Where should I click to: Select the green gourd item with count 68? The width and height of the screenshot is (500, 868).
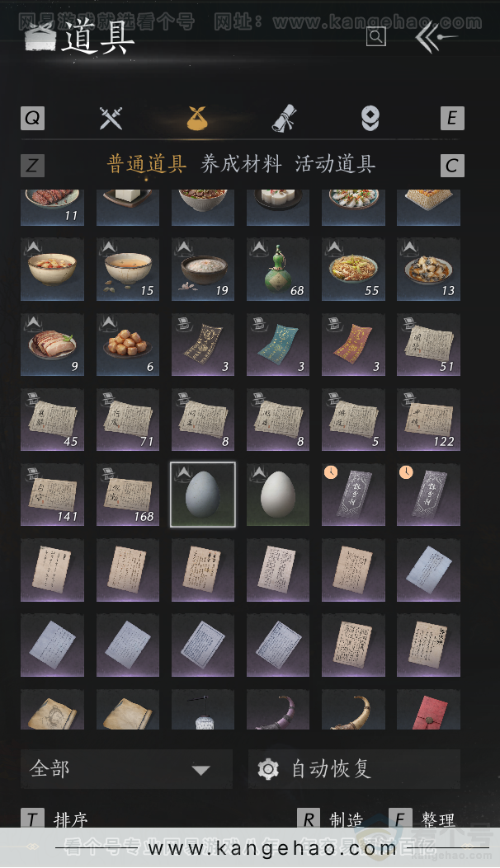click(278, 270)
